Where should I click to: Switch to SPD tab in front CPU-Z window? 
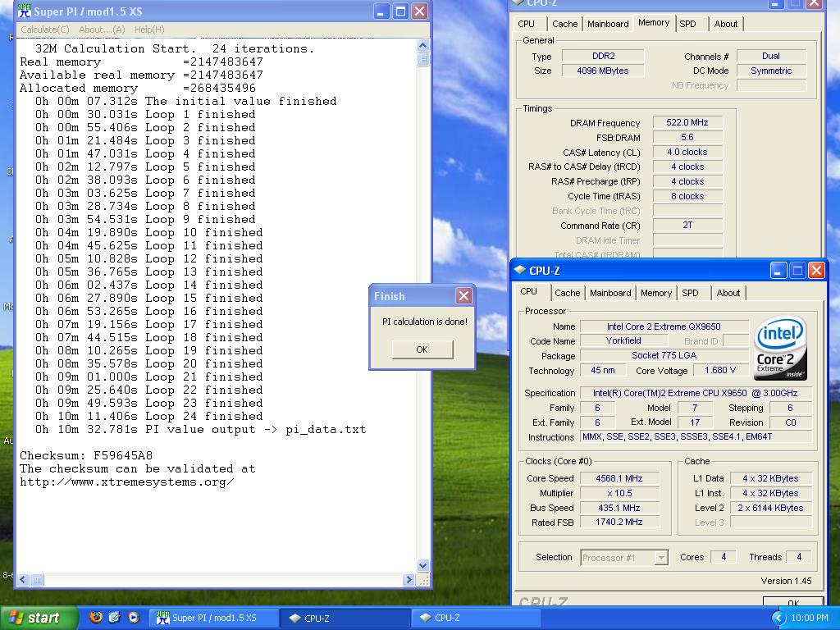coord(690,293)
